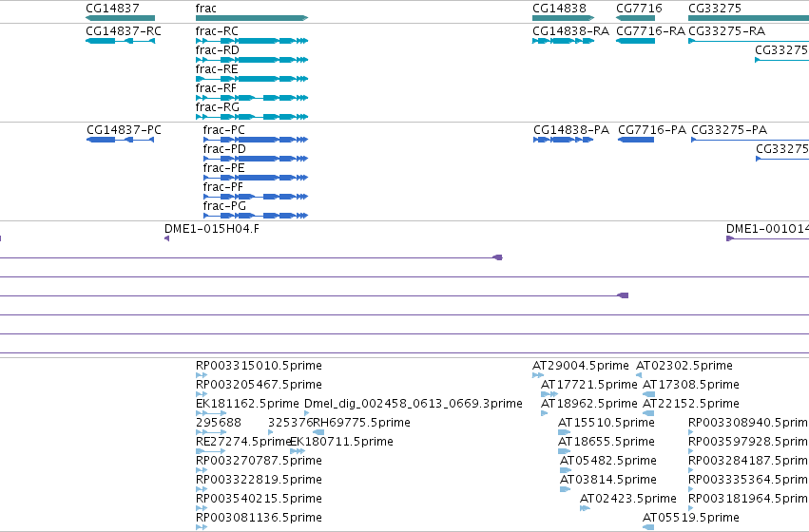
Task: Open the frac-RD transcript
Action: pos(252,60)
